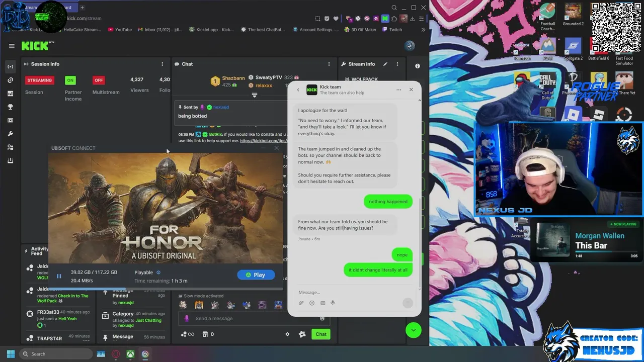The height and width of the screenshot is (362, 644).
Task: Click the heart icon in address bar
Action: [336, 19]
